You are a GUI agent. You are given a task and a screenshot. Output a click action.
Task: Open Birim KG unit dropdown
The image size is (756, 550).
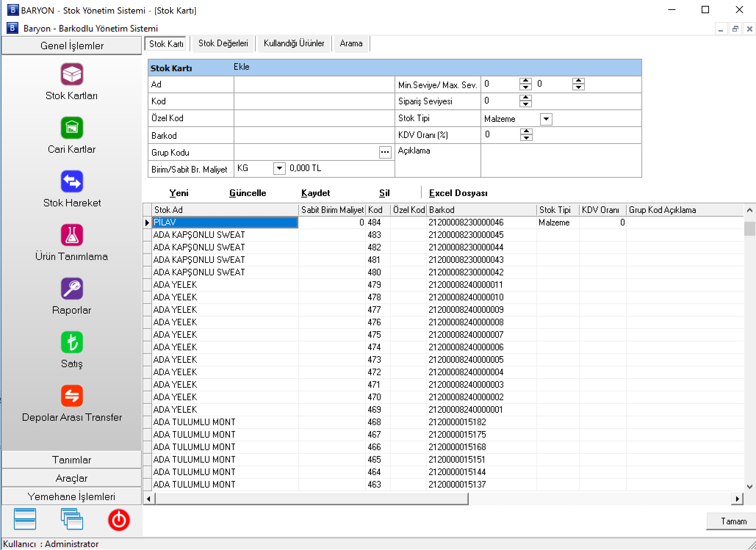[280, 169]
